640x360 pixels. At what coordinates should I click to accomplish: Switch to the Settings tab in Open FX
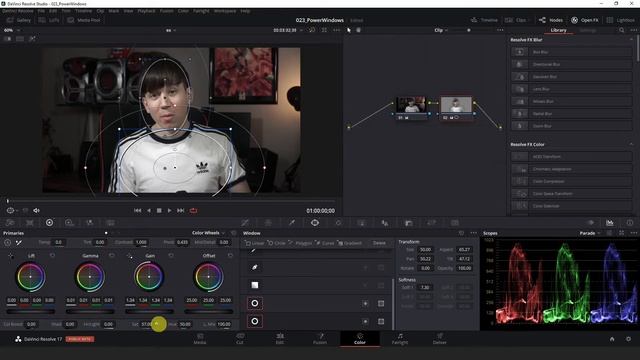[588, 30]
